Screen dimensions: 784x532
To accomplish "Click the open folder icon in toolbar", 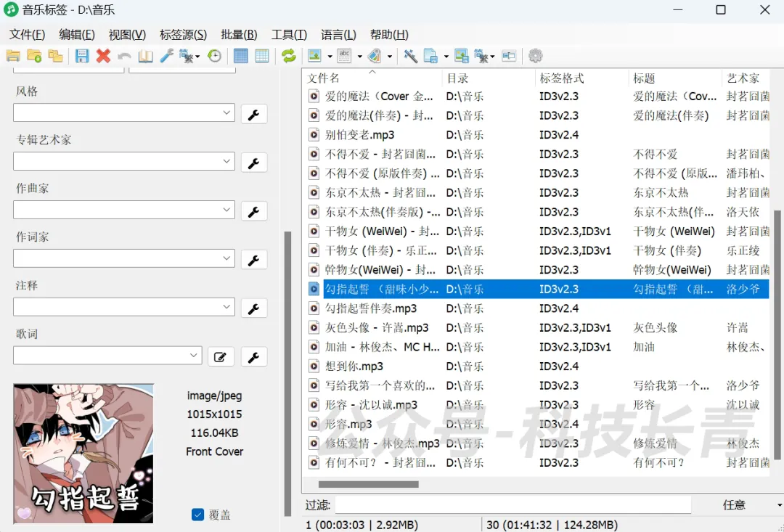I will click(13, 56).
